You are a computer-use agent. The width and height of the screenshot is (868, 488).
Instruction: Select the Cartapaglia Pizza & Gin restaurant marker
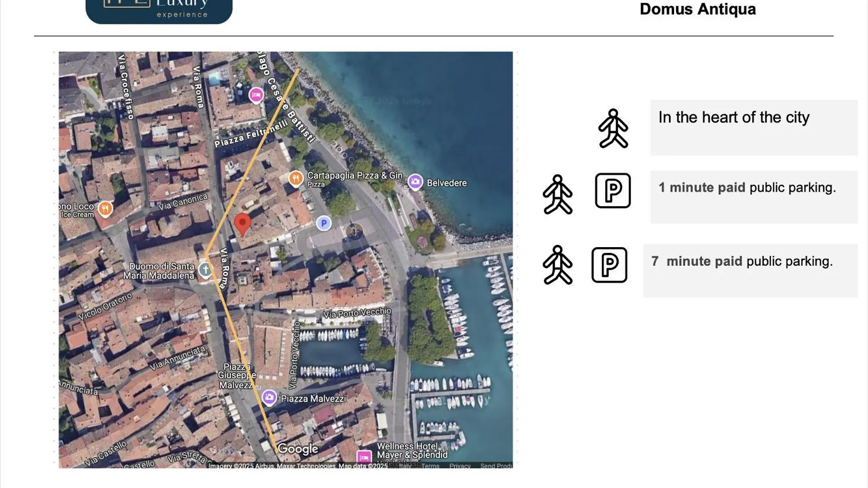point(296,178)
